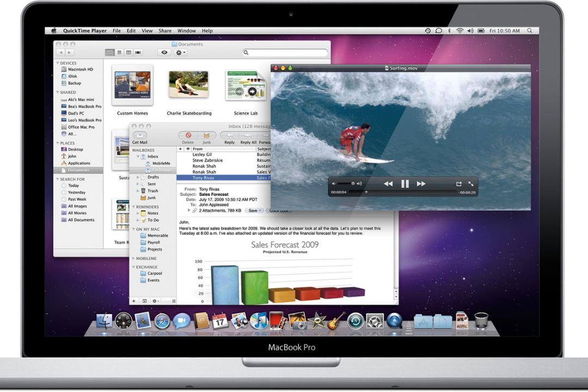Enter full screen in QuickTime player
Image resolution: width=588 pixels, height=392 pixels.
pos(471,184)
